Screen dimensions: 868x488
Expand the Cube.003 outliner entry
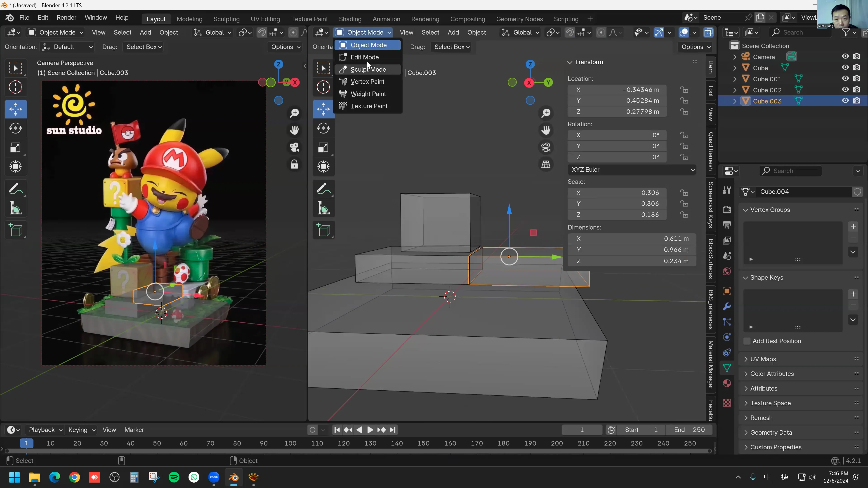coord(735,101)
